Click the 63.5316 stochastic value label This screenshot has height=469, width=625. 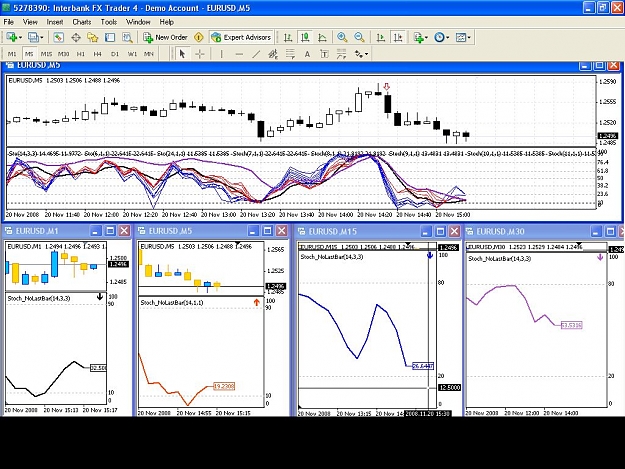(x=572, y=326)
